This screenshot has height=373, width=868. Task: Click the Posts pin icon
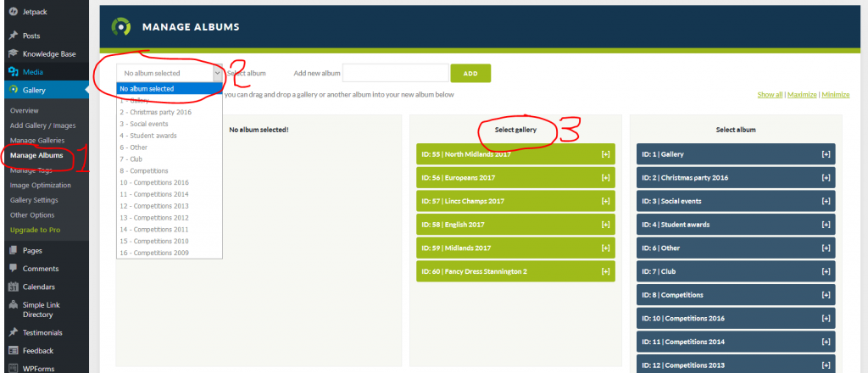pos(14,36)
